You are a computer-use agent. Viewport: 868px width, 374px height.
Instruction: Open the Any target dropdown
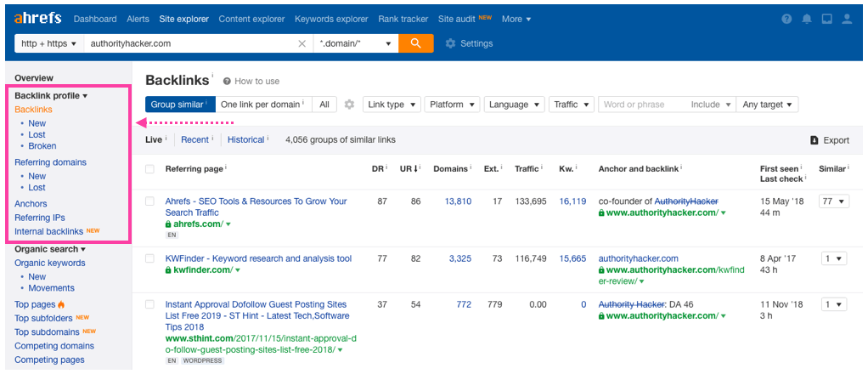coord(767,105)
